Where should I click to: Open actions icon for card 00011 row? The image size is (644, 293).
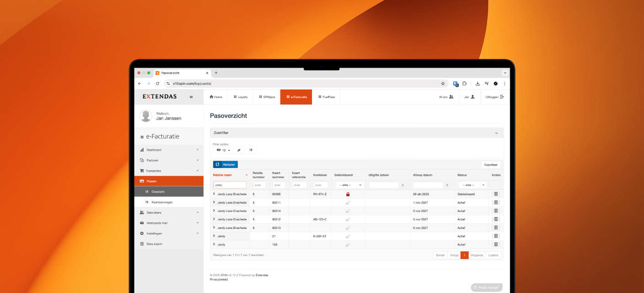(x=496, y=202)
